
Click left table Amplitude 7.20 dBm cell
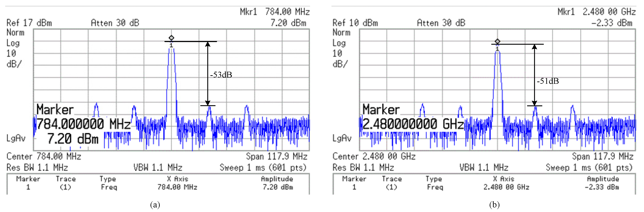coord(277,187)
